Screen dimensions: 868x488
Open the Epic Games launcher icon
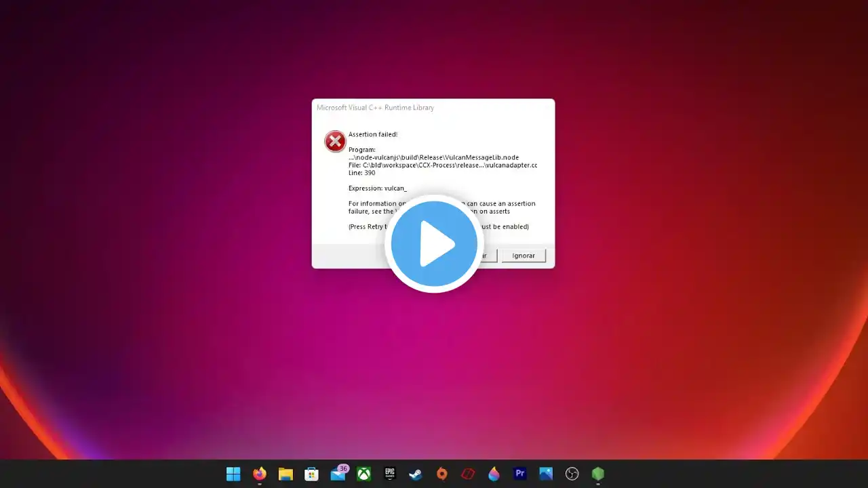[x=390, y=474]
